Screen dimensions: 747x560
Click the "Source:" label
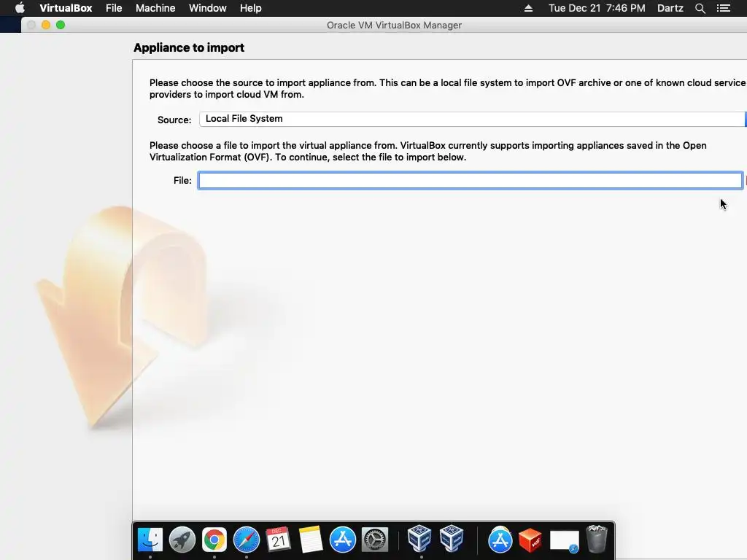(x=174, y=120)
